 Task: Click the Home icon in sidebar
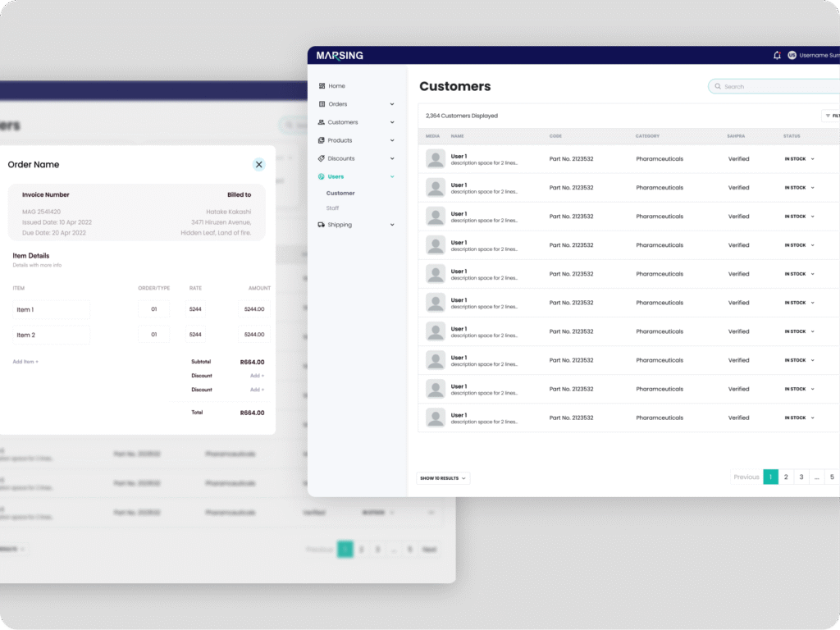click(x=322, y=86)
